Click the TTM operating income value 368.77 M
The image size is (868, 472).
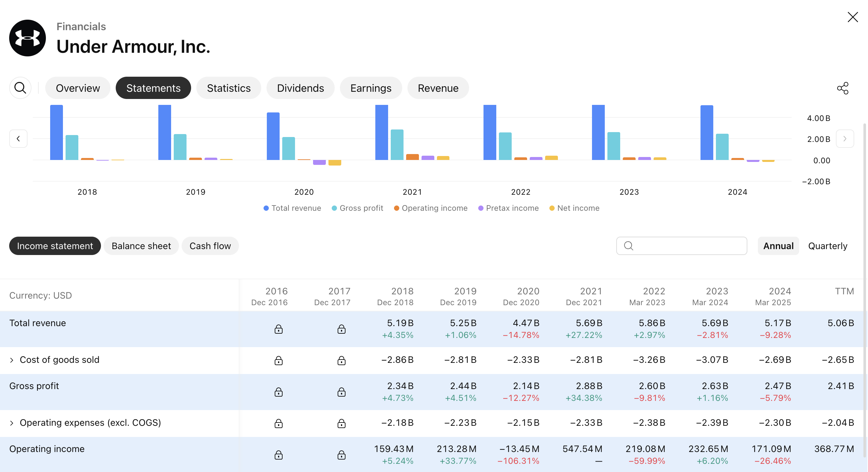pos(834,449)
